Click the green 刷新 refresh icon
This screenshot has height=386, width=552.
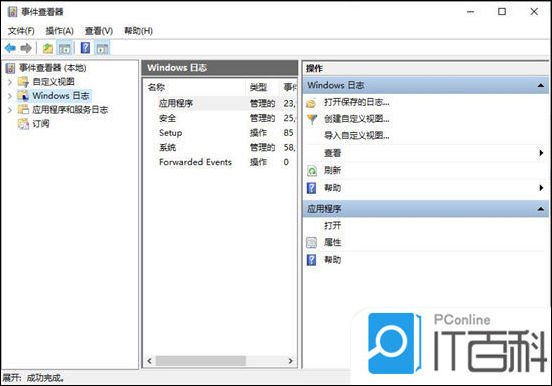coord(312,171)
